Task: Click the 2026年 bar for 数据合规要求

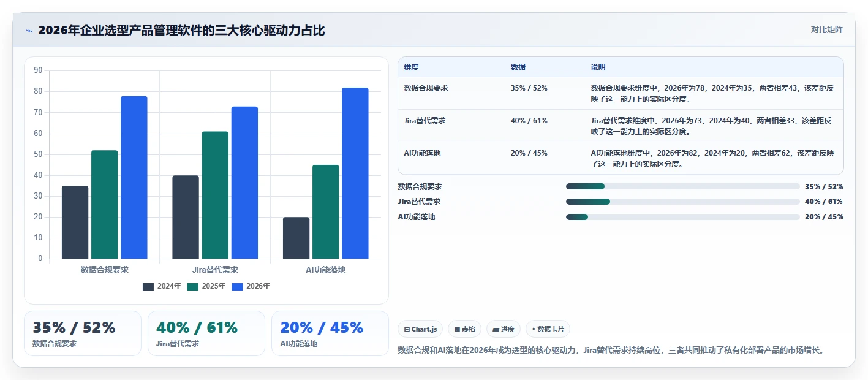Action: [134, 177]
